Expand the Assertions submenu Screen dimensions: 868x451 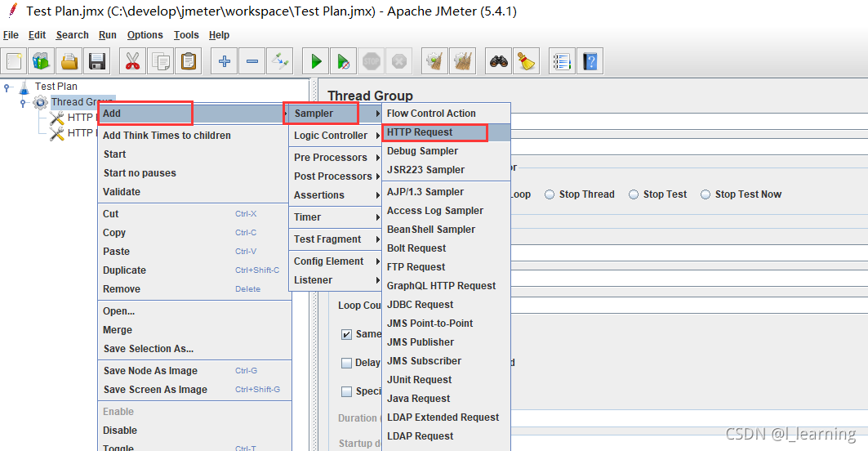click(x=335, y=195)
